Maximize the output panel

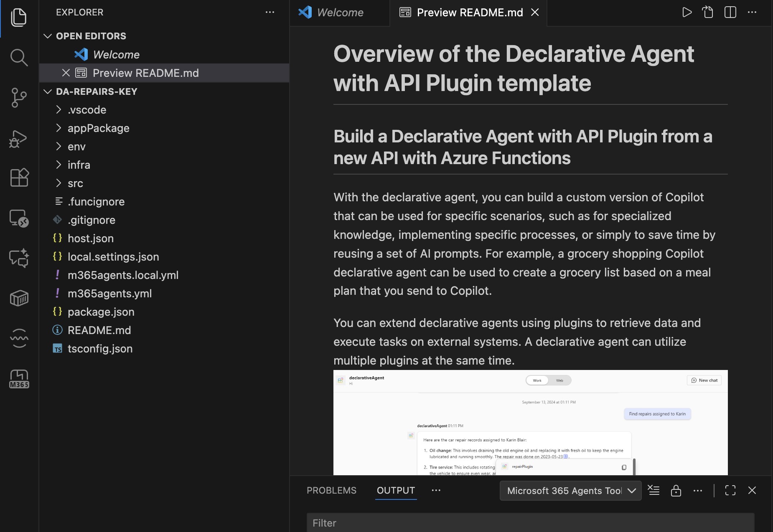(x=730, y=490)
